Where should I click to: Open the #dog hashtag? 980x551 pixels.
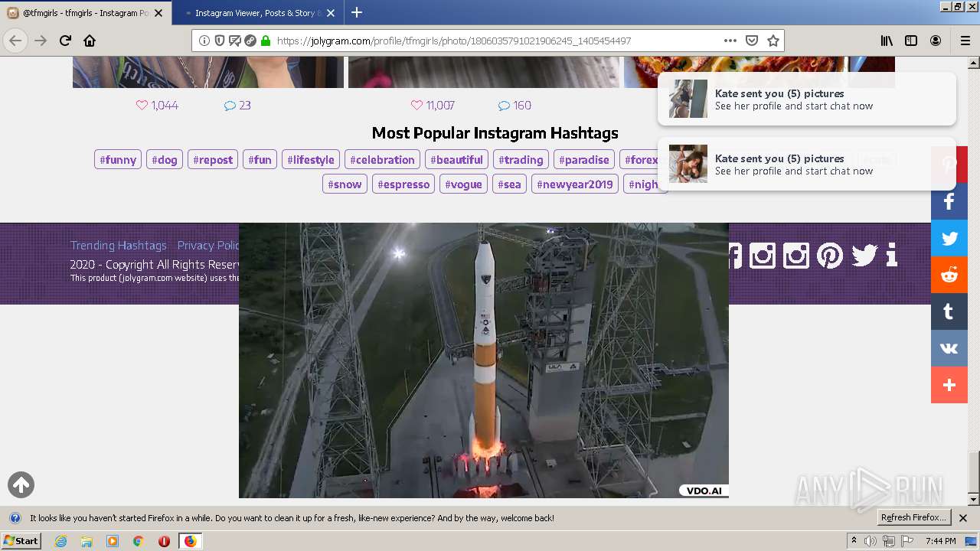coord(165,159)
